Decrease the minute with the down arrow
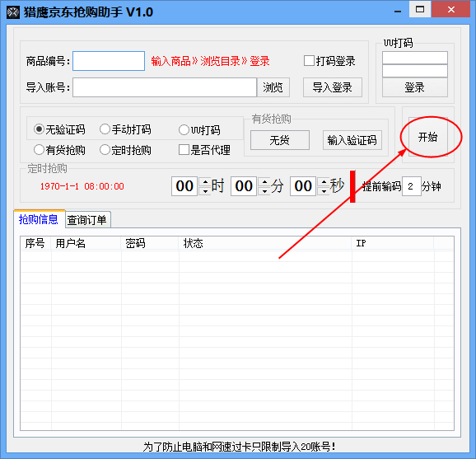Screen dimensions: 476x459 [264, 191]
